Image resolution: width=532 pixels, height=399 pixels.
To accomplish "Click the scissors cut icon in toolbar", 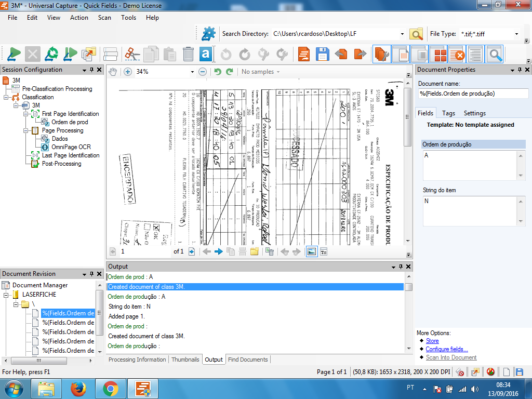I will pos(132,54).
